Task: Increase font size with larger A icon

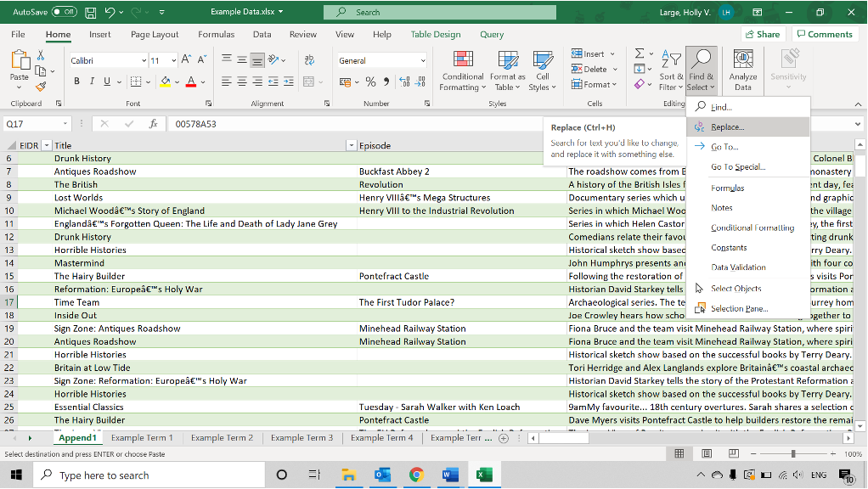Action: [187, 59]
